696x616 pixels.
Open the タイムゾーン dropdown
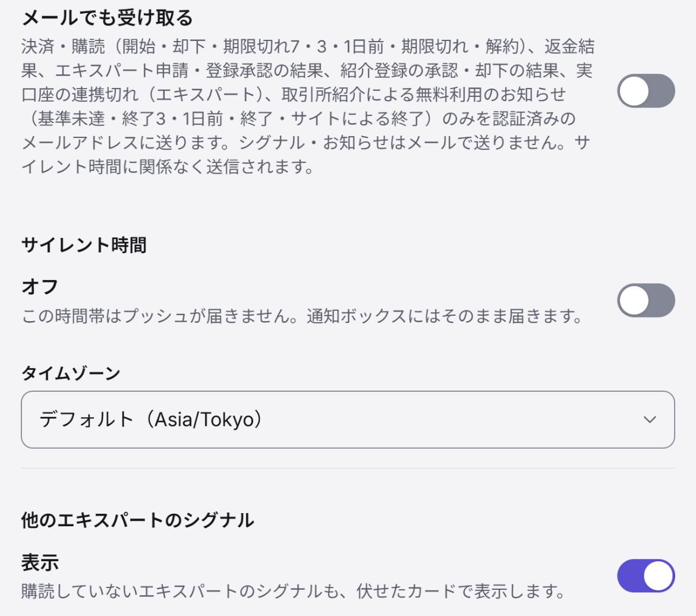coord(348,420)
